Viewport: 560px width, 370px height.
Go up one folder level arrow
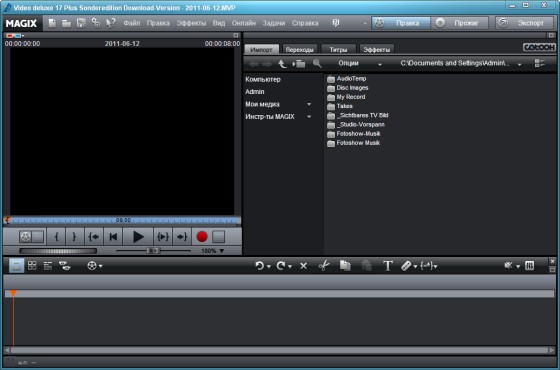point(282,64)
